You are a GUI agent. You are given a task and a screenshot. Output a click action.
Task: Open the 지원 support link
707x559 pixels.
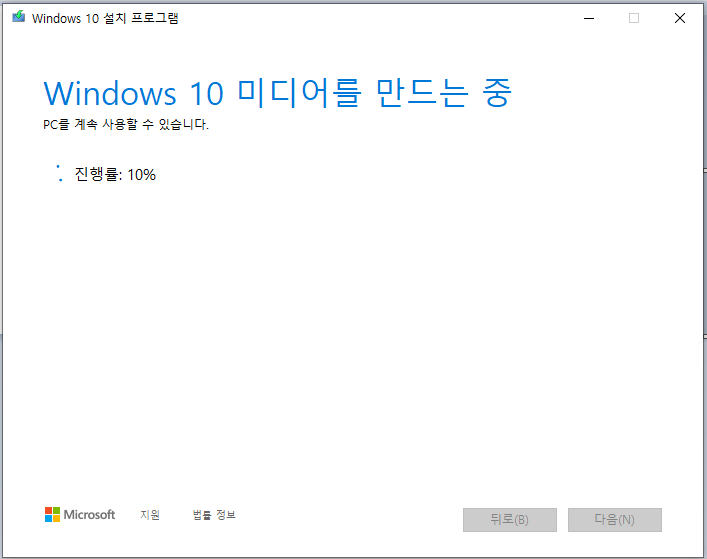150,514
